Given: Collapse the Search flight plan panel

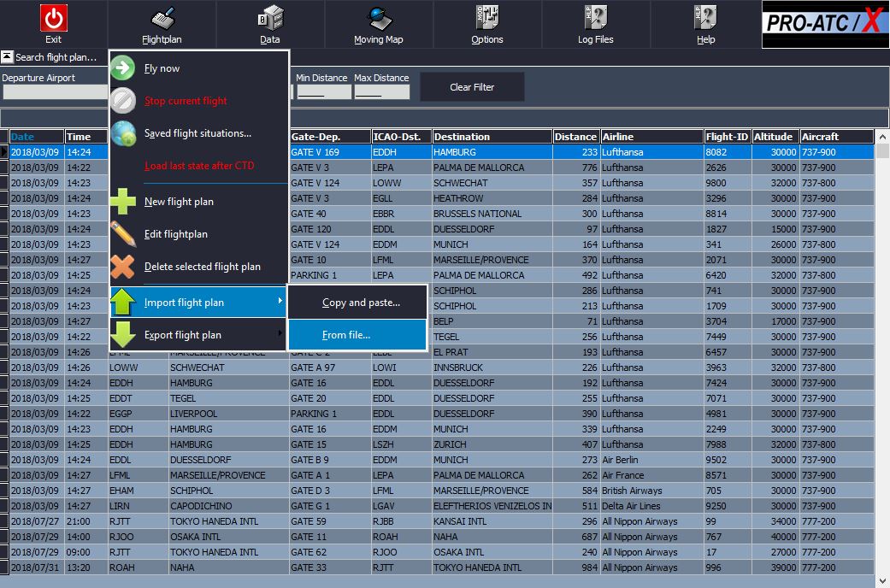Looking at the screenshot, I should pos(8,56).
